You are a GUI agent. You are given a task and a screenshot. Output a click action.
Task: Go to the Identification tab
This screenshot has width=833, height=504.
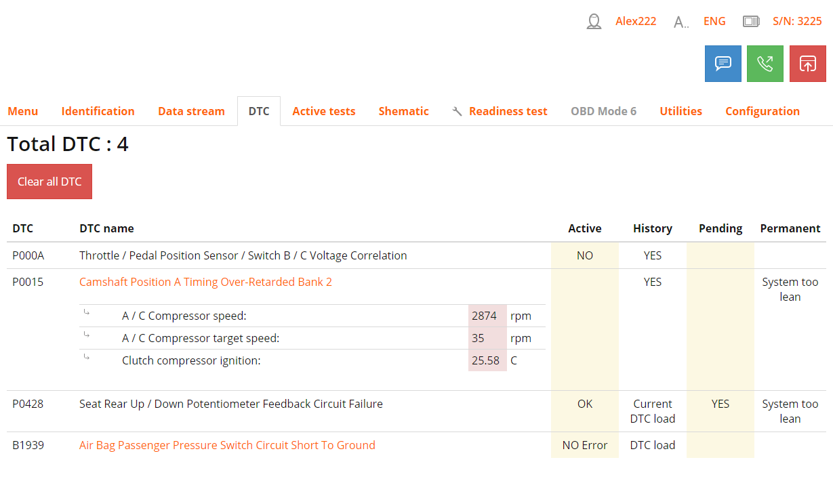pyautogui.click(x=98, y=111)
